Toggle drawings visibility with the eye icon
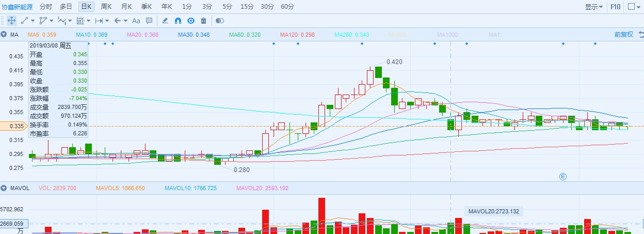Screen dimensions: 644x234 pos(190,21)
